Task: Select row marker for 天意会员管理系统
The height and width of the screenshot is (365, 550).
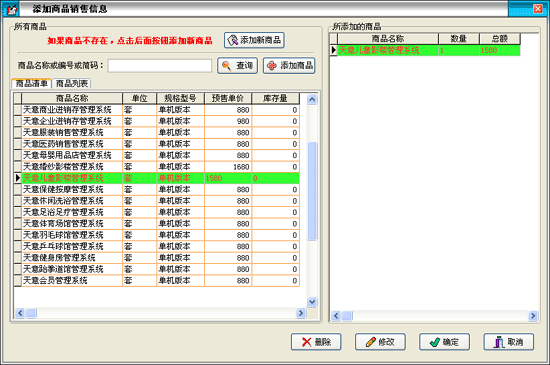Action: [18, 280]
